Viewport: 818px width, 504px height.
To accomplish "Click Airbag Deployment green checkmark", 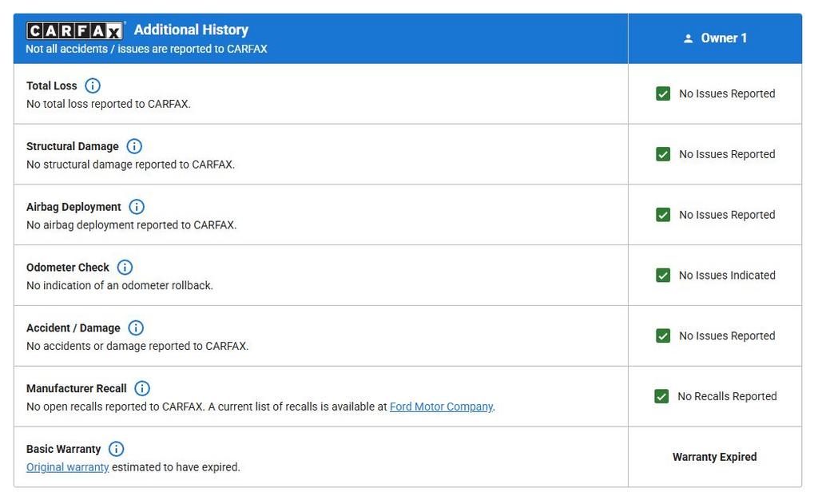I will [663, 215].
